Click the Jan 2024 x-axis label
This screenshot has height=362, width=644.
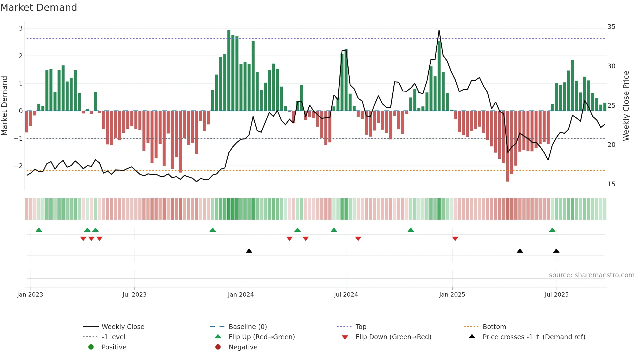pos(241,295)
